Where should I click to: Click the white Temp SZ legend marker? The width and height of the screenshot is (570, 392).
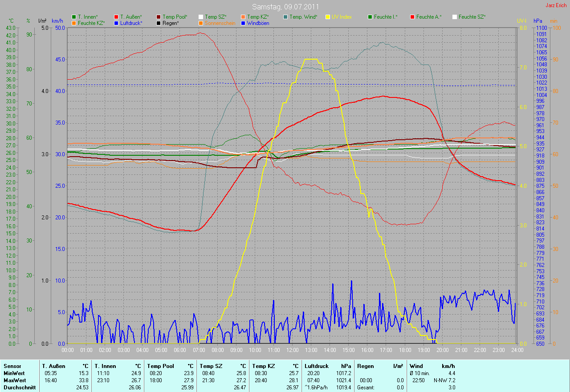(201, 17)
